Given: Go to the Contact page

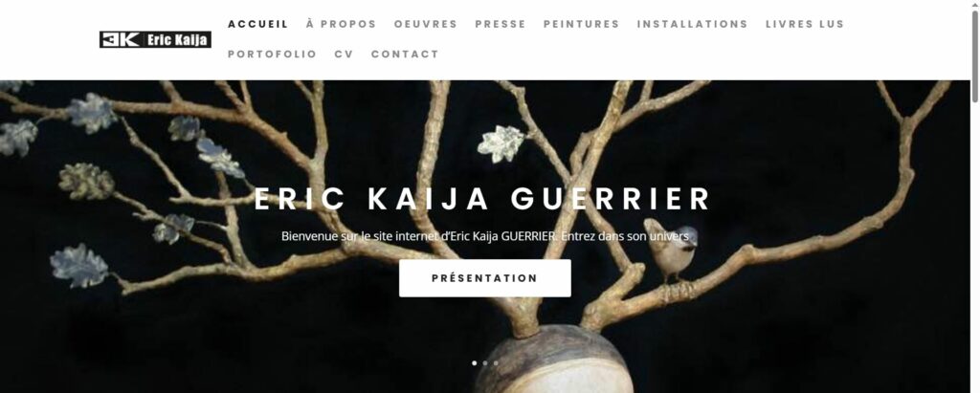Looking at the screenshot, I should click(405, 55).
